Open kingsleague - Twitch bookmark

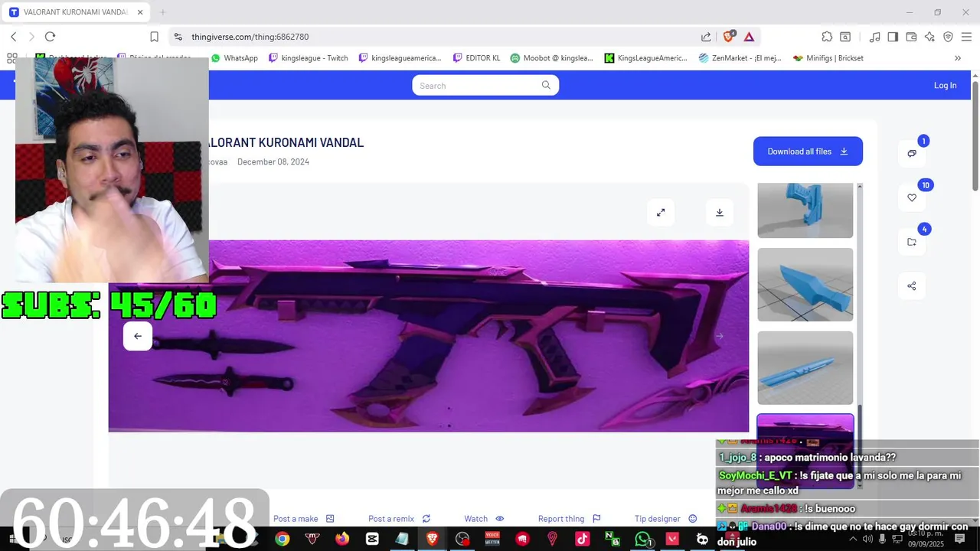[309, 58]
